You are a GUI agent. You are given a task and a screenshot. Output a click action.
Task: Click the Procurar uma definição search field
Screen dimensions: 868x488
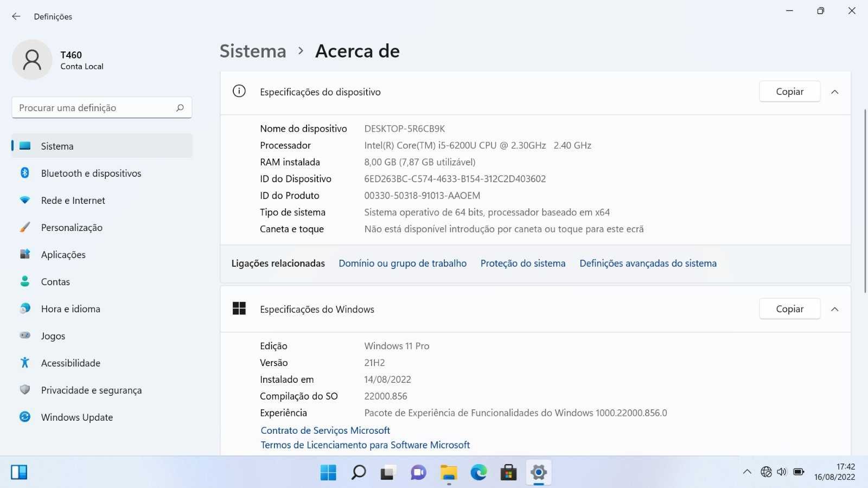point(102,107)
